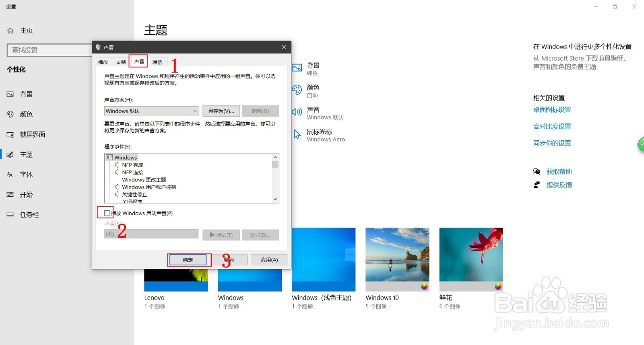Open the 提供反馈 link

pyautogui.click(x=559, y=185)
